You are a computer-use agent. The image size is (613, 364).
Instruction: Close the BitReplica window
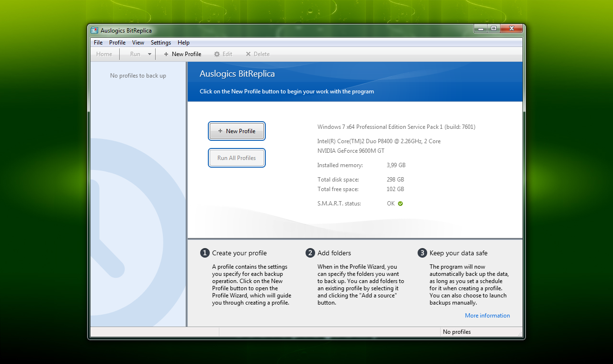click(511, 28)
